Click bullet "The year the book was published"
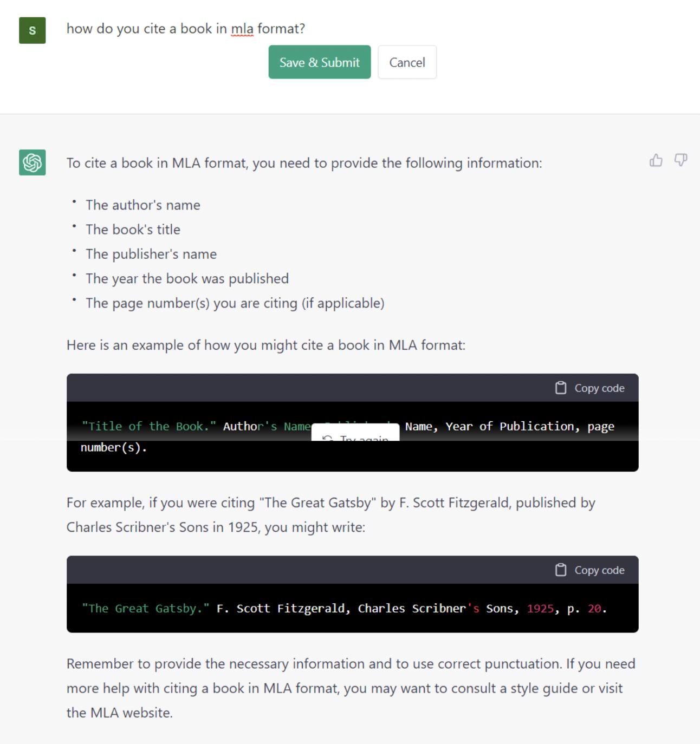This screenshot has height=744, width=700. coord(187,278)
